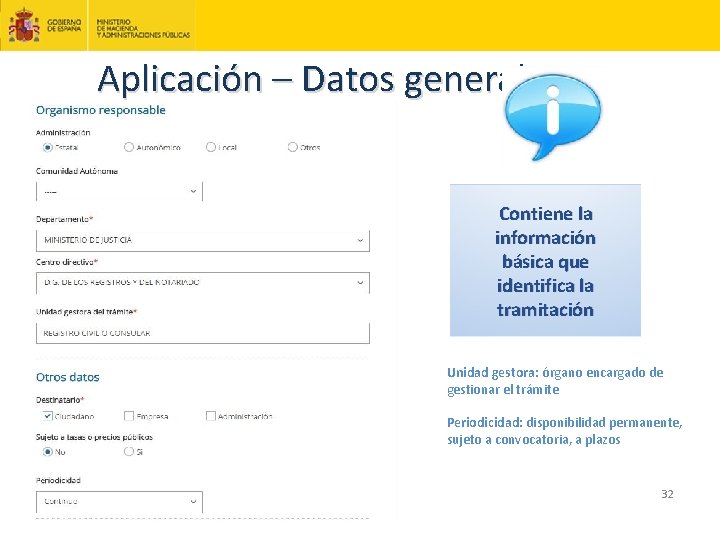
Task: Click the 'Contiene la información básica' blue box
Action: [545, 260]
